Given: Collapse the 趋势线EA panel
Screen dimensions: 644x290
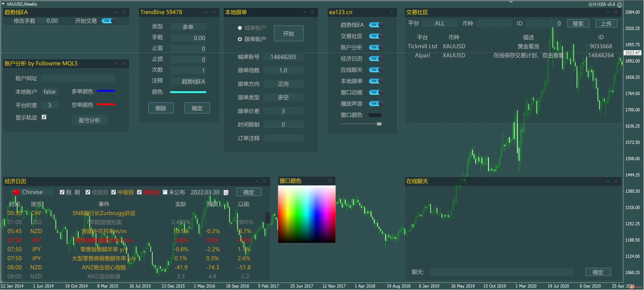Looking at the screenshot, I should (x=116, y=12).
